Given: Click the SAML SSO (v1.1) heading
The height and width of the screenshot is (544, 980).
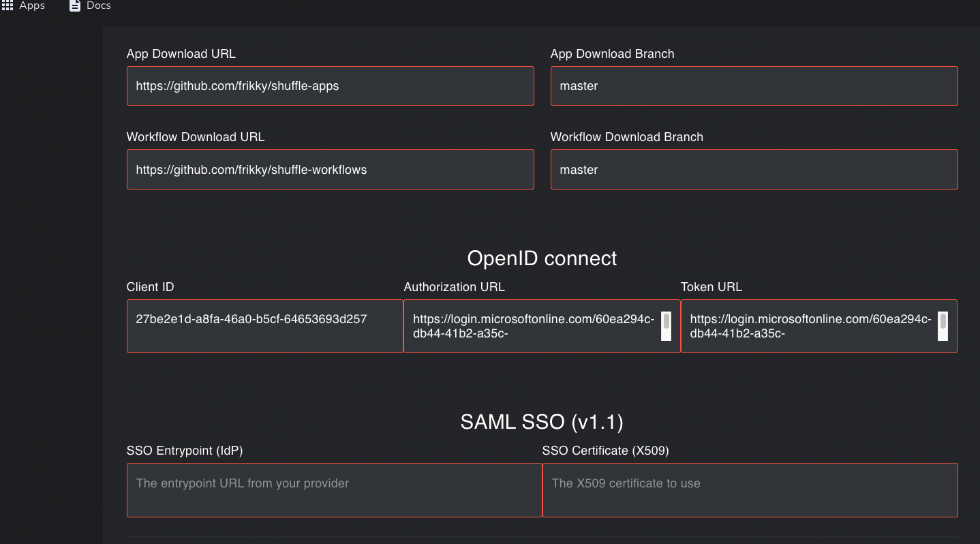Looking at the screenshot, I should [542, 422].
